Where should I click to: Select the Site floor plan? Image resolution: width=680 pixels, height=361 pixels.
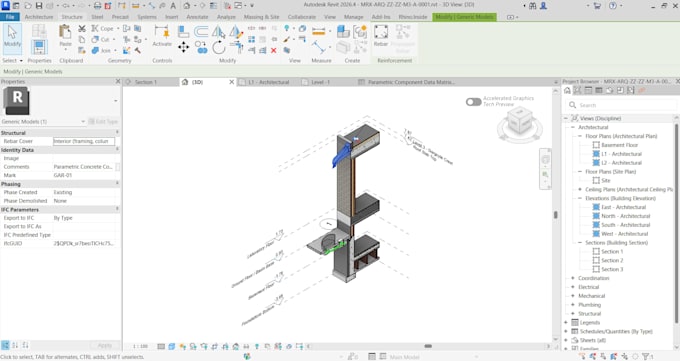point(605,180)
